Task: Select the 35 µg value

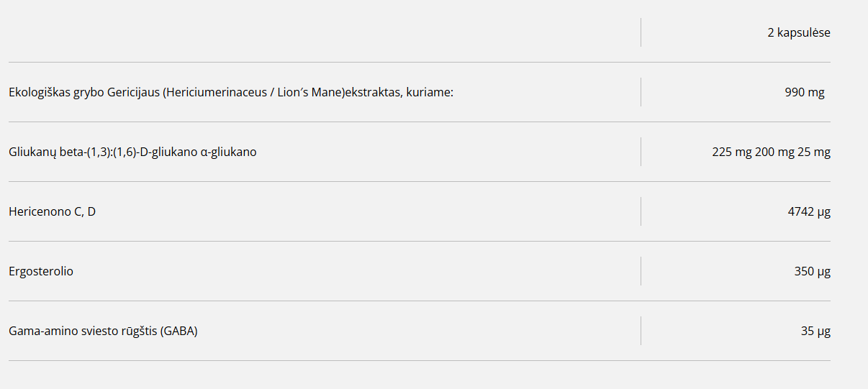Action: point(815,331)
